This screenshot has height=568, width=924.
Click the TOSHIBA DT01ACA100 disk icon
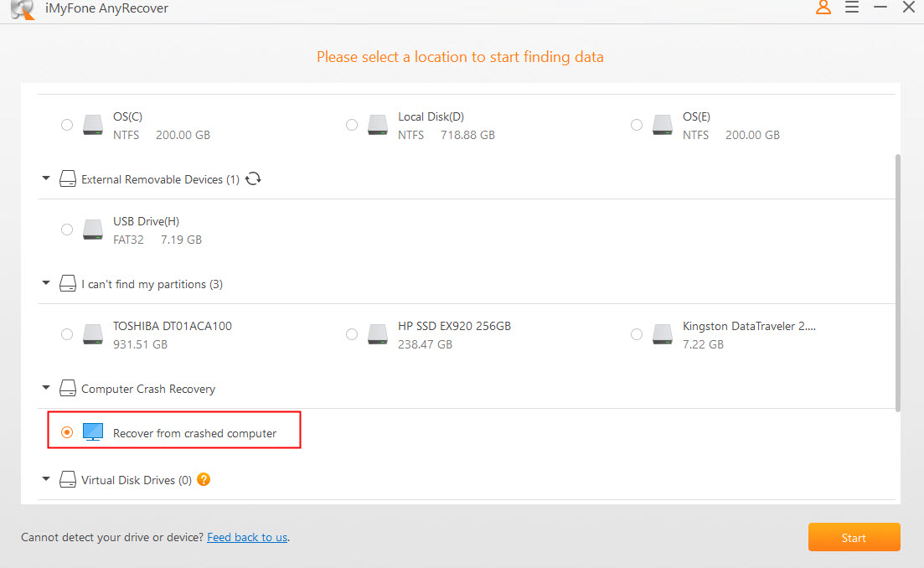[93, 334]
